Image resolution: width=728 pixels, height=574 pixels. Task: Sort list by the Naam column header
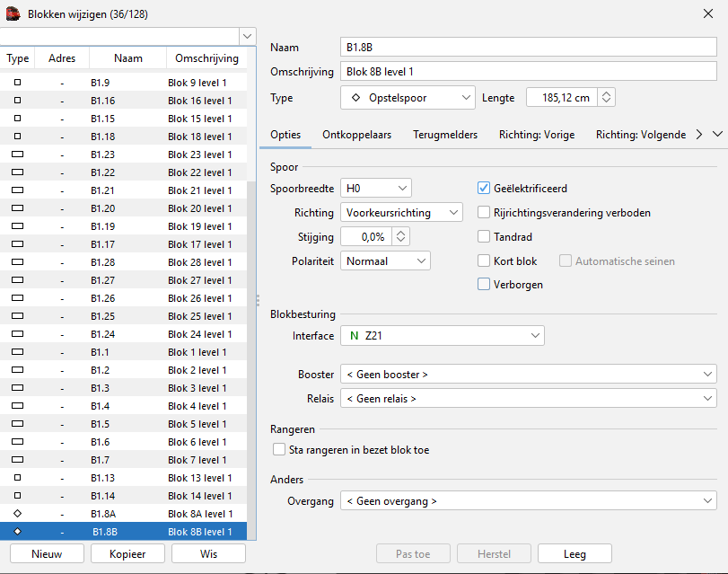coord(128,58)
